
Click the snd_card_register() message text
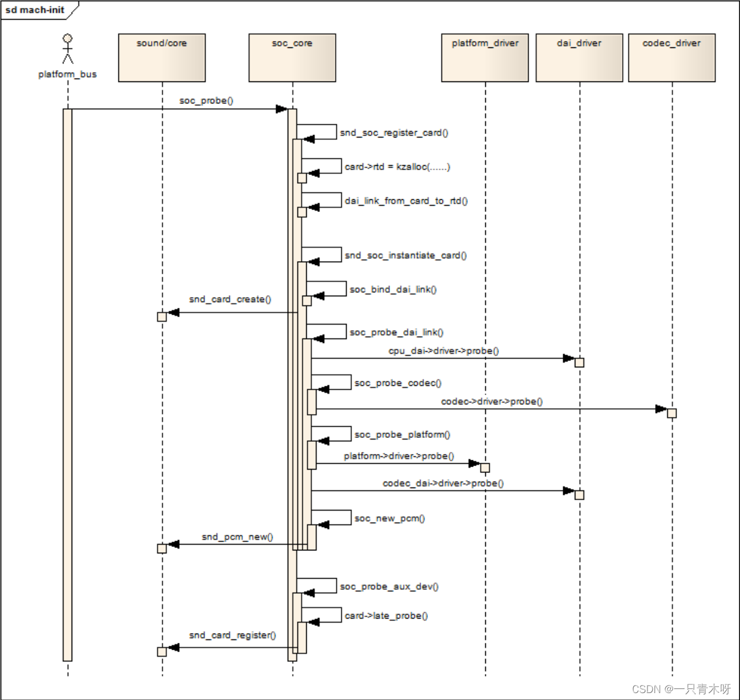233,635
